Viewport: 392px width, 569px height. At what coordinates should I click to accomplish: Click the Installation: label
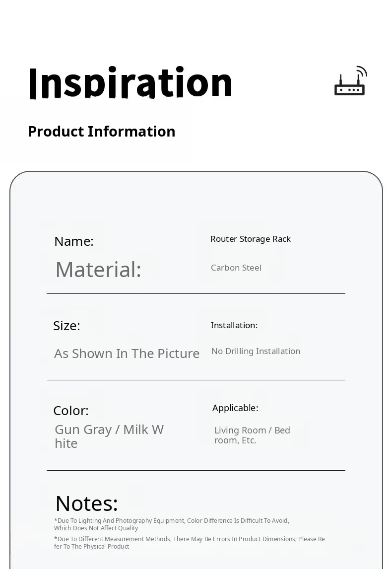coord(234,325)
